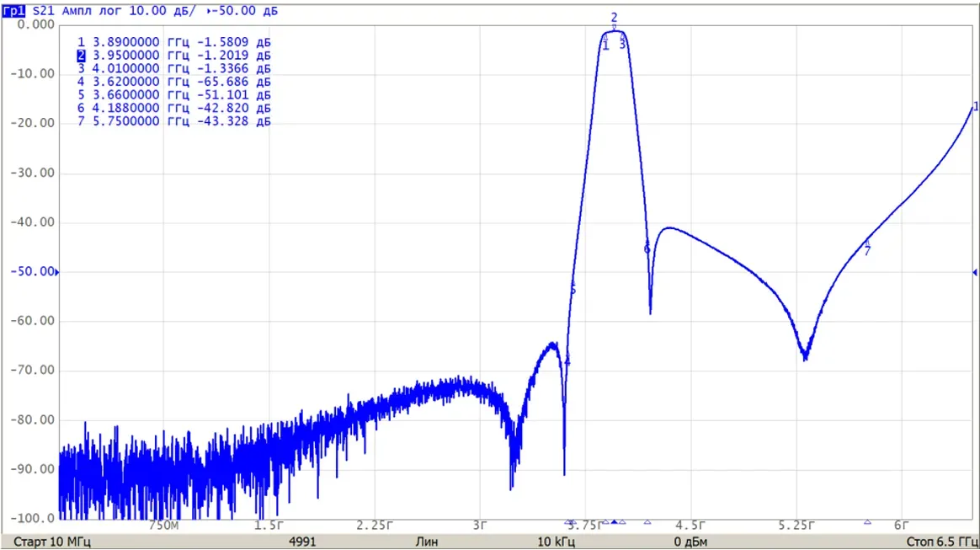Click the right-edge reference level arrow

(974, 272)
